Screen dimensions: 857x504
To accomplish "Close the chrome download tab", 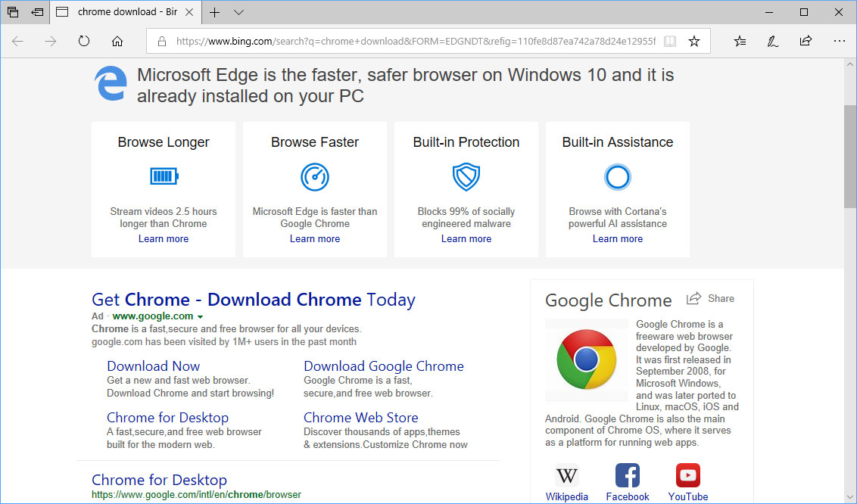I will [189, 12].
